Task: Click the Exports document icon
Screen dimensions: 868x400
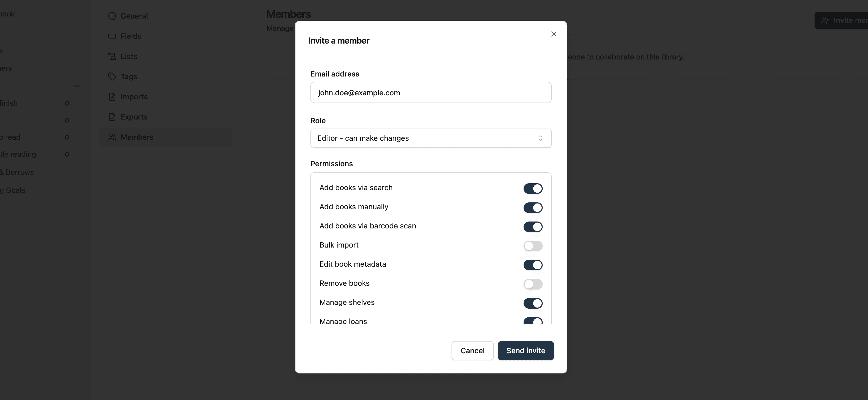Action: click(x=112, y=117)
